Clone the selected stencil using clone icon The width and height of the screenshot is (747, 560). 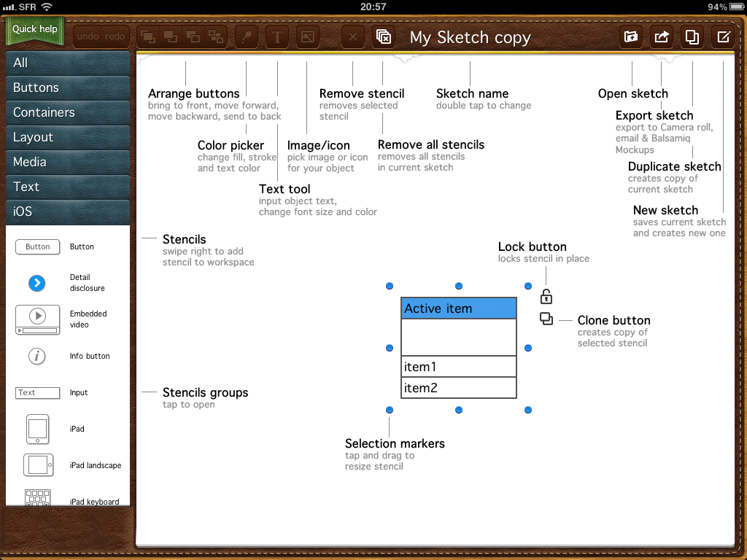[x=546, y=319]
